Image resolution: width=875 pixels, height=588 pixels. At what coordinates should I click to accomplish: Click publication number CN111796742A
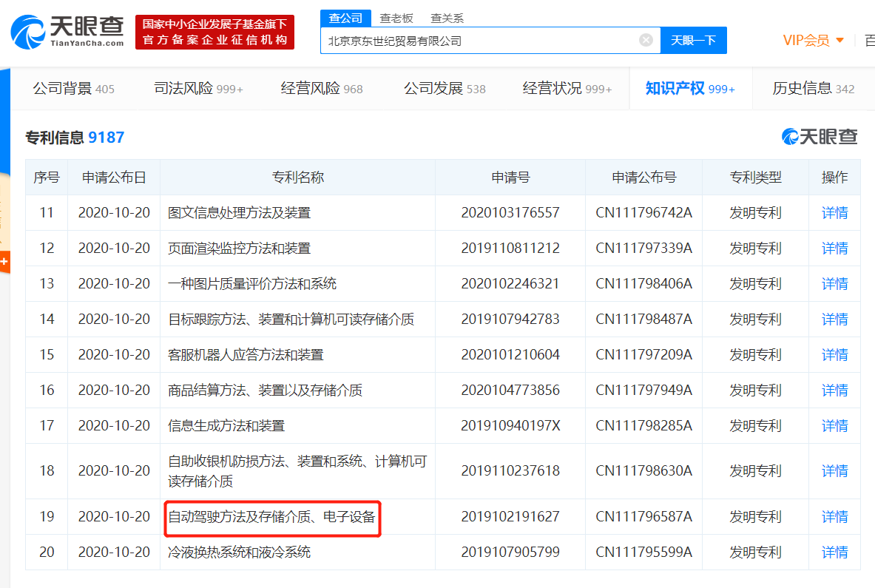pyautogui.click(x=644, y=212)
